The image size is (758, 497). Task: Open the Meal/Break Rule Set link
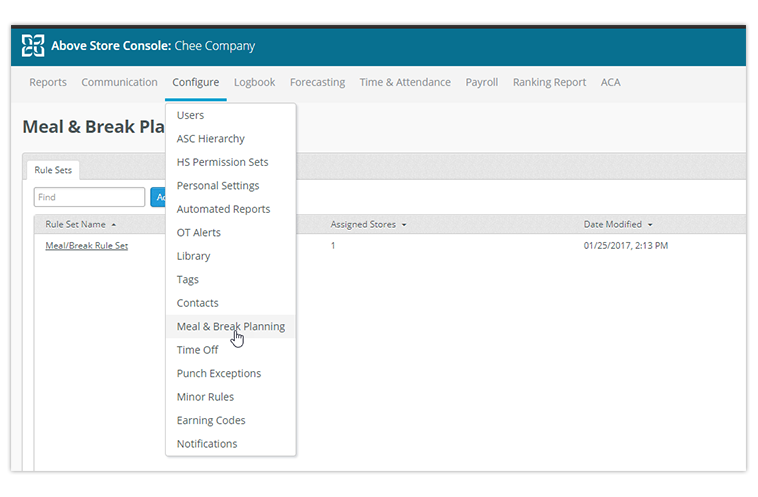[x=86, y=245]
